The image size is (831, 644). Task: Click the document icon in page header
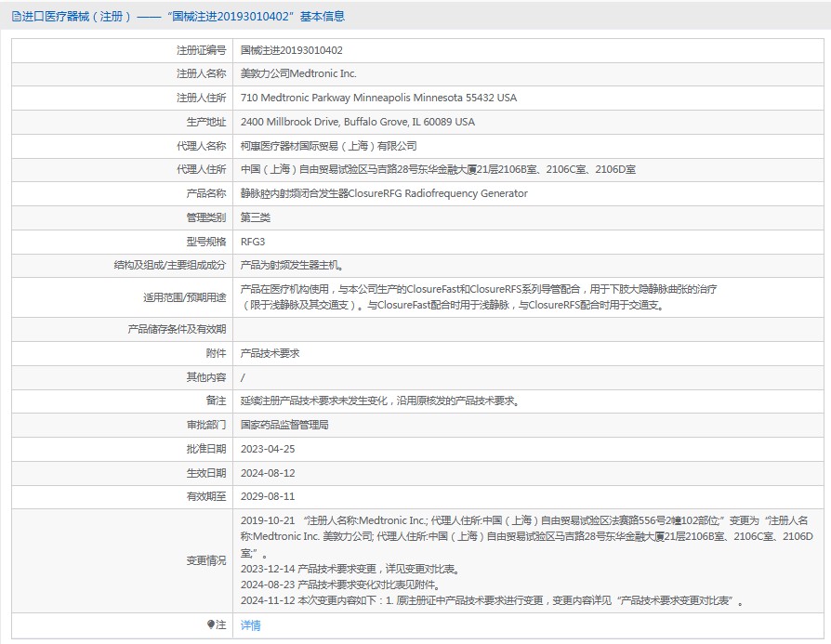(17, 17)
